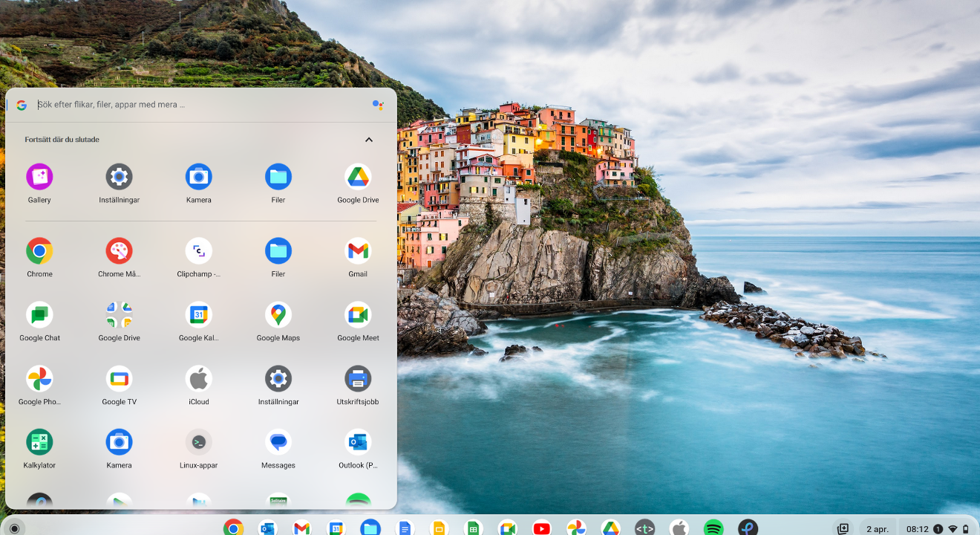The width and height of the screenshot is (980, 535).
Task: Open Filer next to Clipchamp in the grid
Action: pyautogui.click(x=278, y=251)
